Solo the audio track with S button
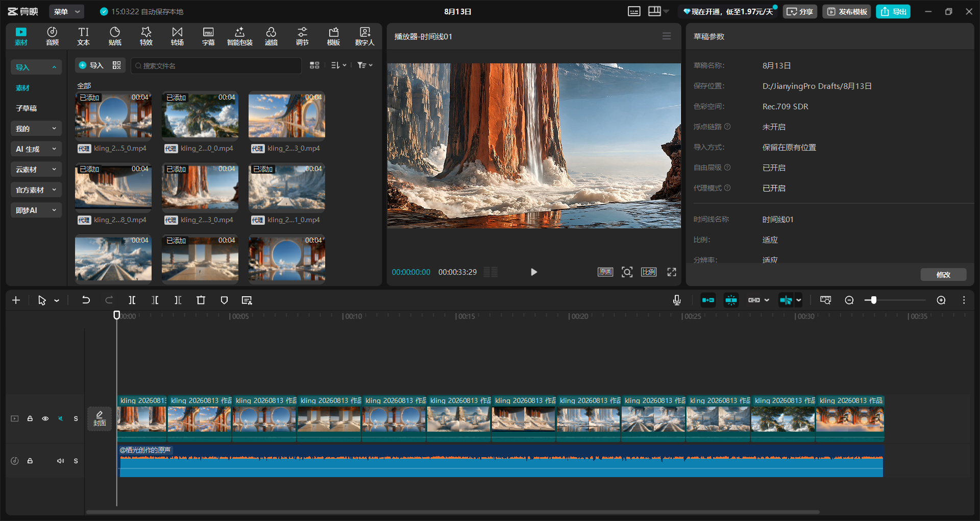Viewport: 980px width, 521px height. click(x=76, y=461)
